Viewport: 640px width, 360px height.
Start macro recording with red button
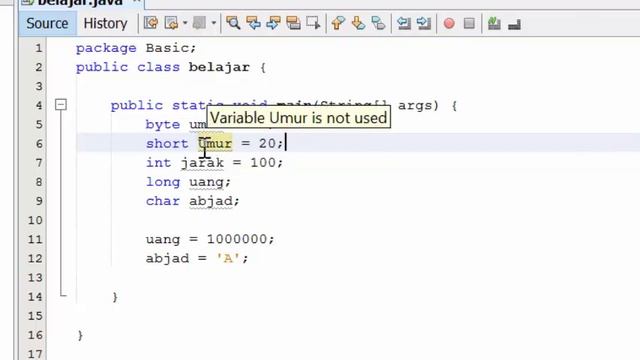point(449,23)
